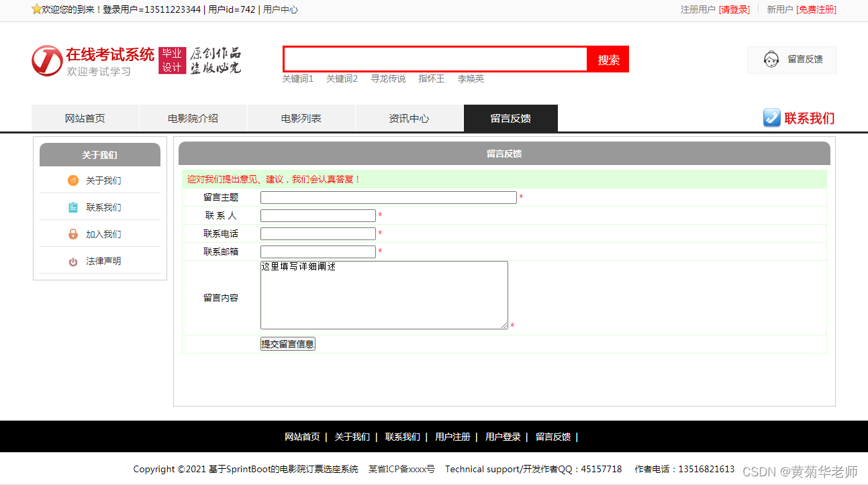Focus the main search input box
The image size is (868, 485).
tap(436, 60)
